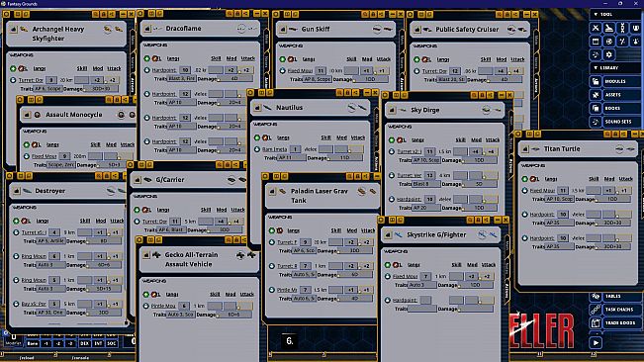Toggle the green add button in Titan Turtle weapons
The image size is (644, 362).
point(525,179)
